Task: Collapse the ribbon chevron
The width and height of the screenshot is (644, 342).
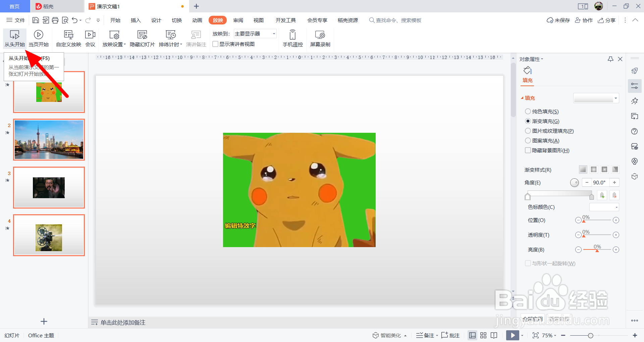Action: click(x=635, y=20)
